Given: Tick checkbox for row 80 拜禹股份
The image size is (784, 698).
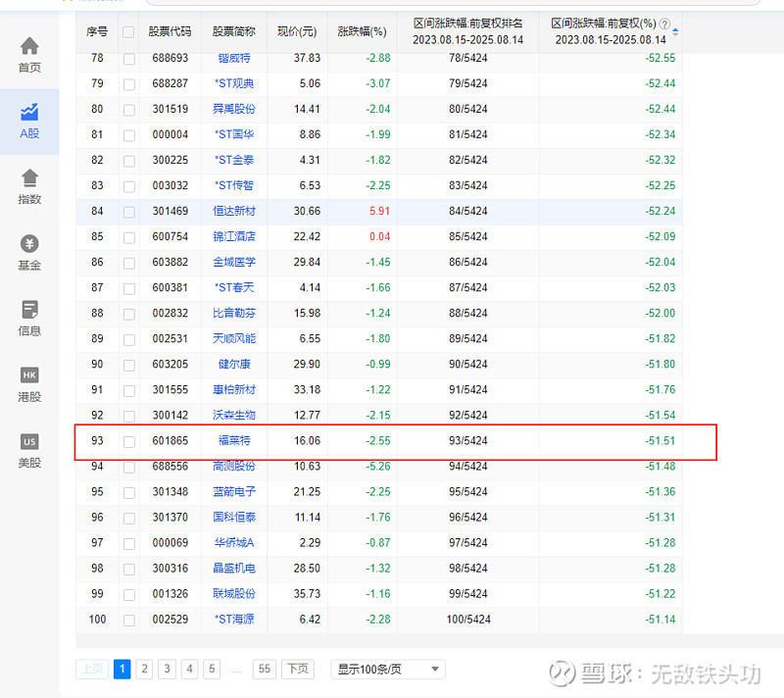Looking at the screenshot, I should coord(129,110).
